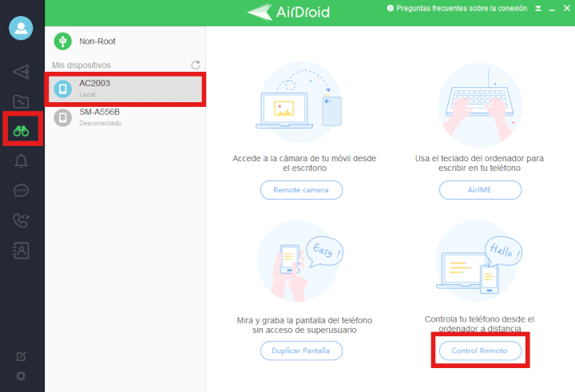Screen dimensions: 575x392
Task: Click the 'Desconectado' status text
Action: (x=101, y=123)
